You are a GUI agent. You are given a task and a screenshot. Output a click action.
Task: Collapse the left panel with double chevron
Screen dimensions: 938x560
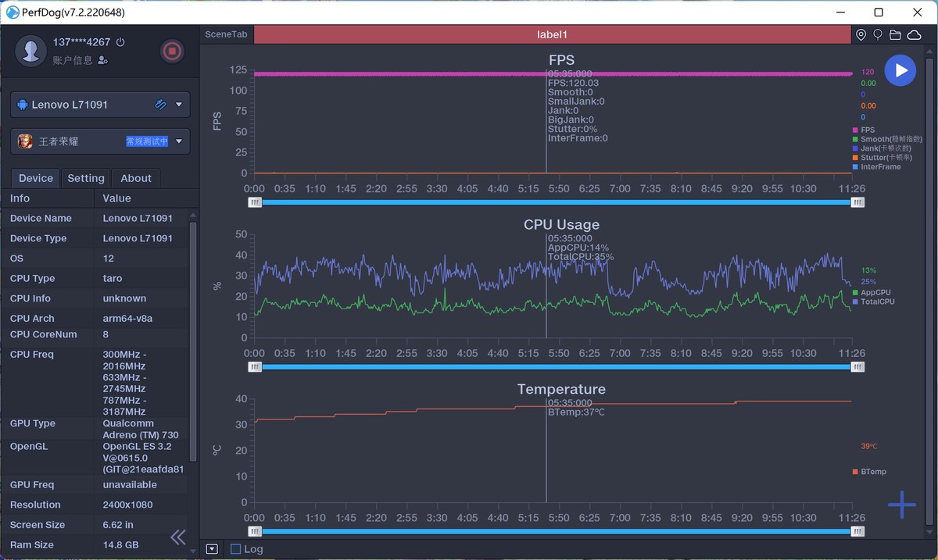tap(178, 537)
